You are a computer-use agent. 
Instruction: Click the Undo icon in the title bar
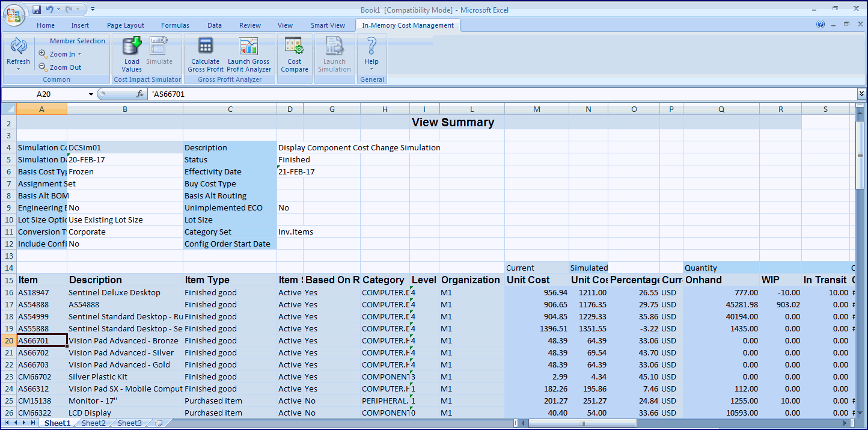pos(50,10)
